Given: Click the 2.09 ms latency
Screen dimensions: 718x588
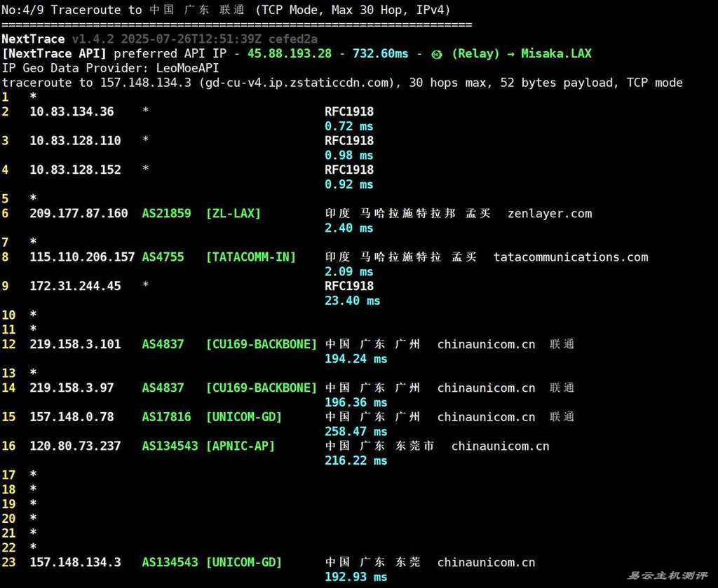Looking at the screenshot, I should click(x=349, y=272).
